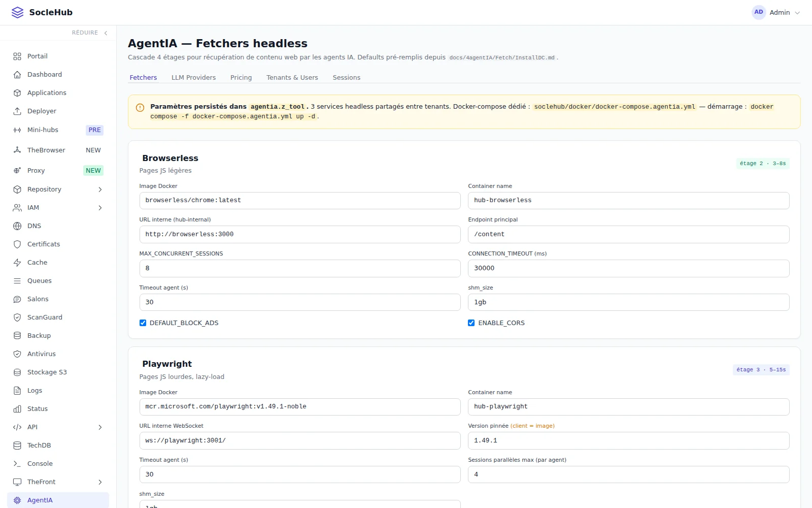Click the Logs file icon
This screenshot has height=508, width=812.
pos(17,391)
